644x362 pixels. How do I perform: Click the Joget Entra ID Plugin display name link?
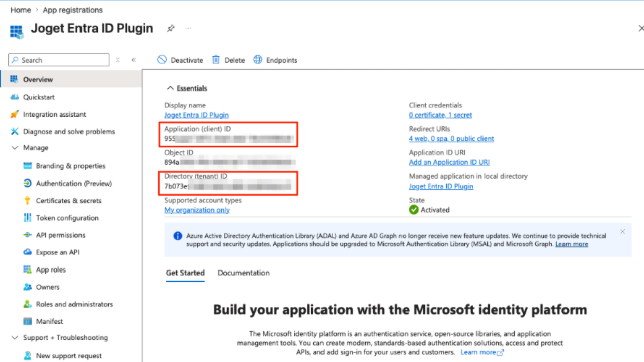point(197,115)
